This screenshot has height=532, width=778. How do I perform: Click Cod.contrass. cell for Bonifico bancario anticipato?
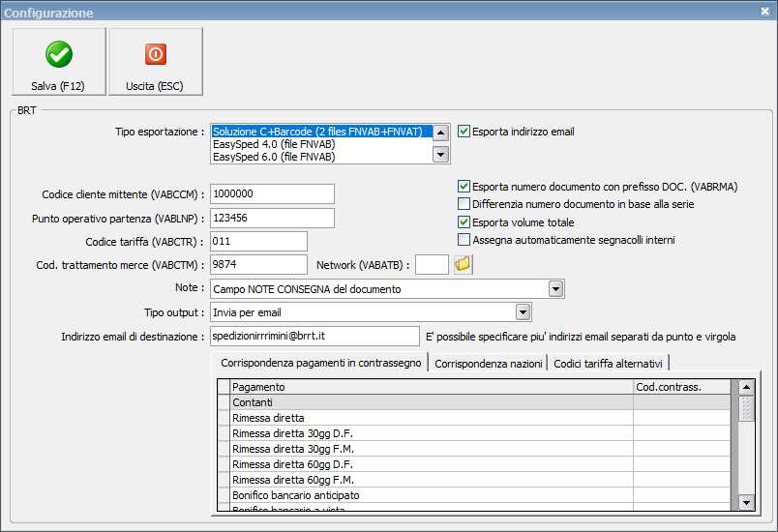coord(682,495)
